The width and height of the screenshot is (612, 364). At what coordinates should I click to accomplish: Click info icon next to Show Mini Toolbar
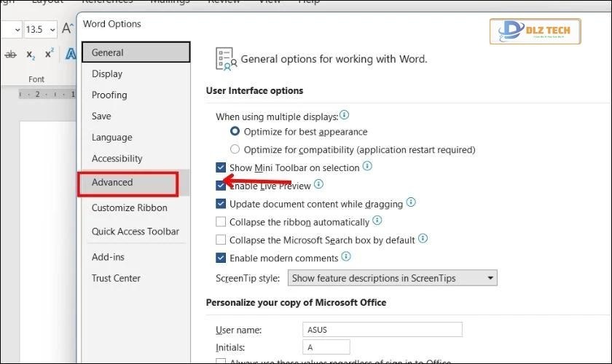pos(367,167)
